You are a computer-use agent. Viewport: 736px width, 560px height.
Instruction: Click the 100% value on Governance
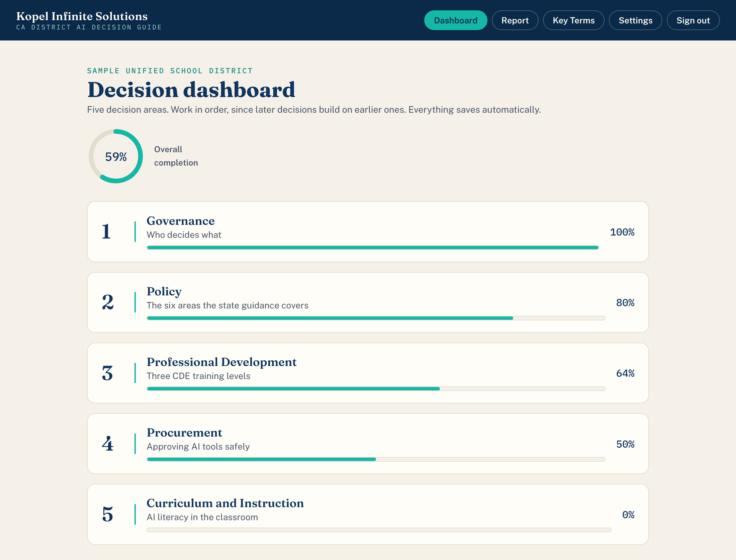coord(622,232)
